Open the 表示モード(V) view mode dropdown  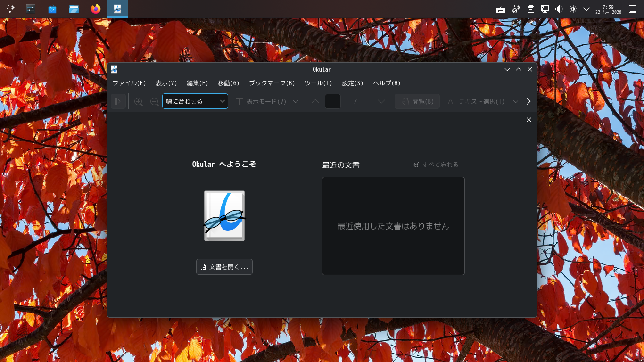point(267,101)
